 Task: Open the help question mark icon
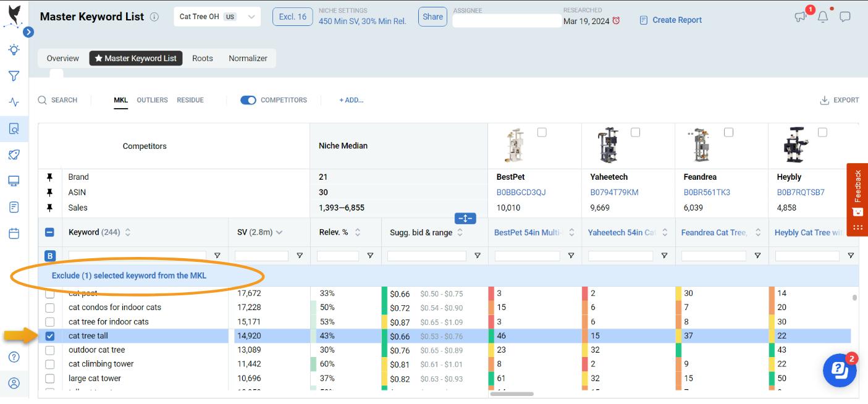(14, 357)
